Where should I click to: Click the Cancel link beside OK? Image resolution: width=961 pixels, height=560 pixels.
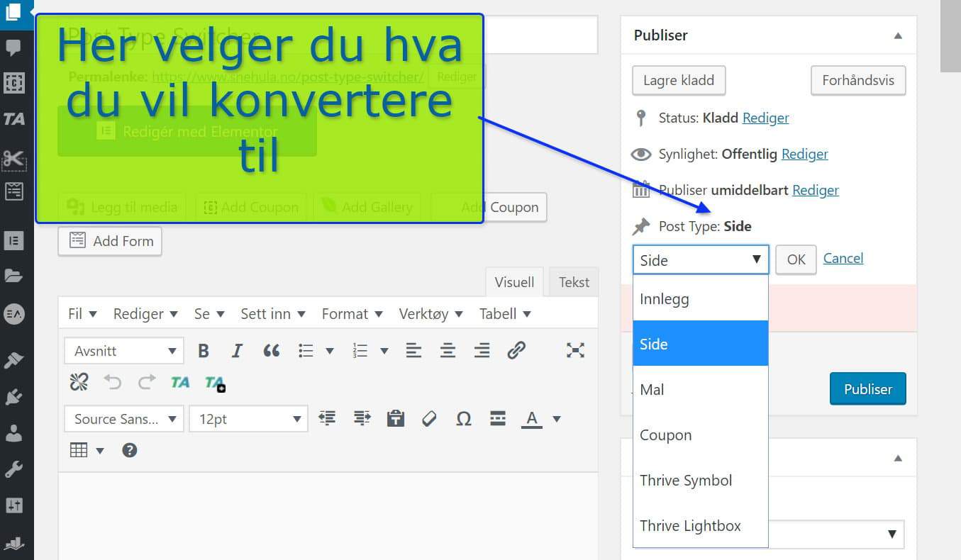click(x=843, y=258)
